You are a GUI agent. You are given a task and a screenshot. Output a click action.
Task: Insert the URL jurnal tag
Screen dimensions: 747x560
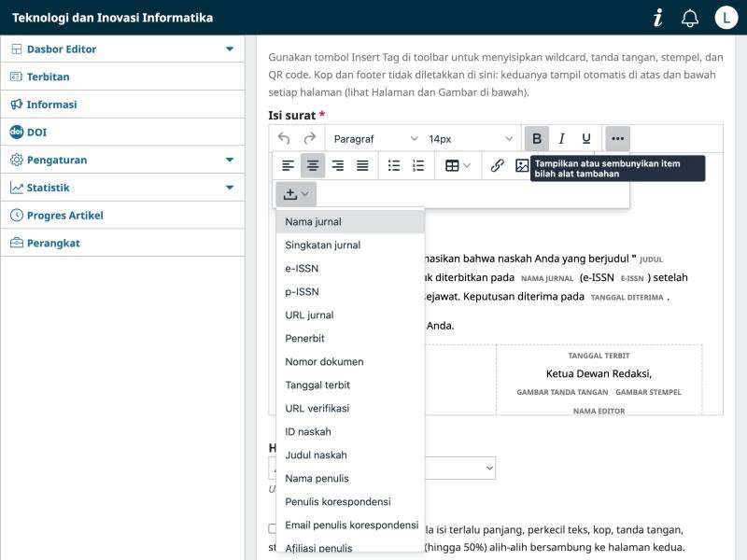[x=350, y=315]
